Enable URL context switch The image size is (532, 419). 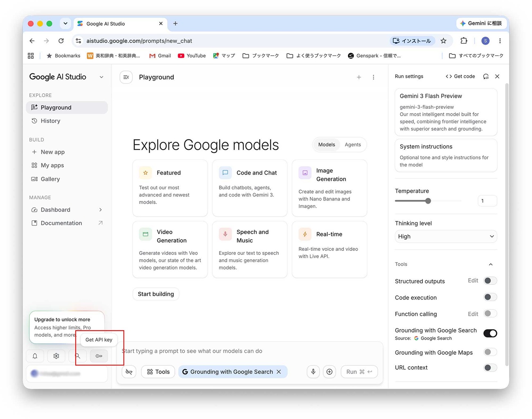point(490,367)
